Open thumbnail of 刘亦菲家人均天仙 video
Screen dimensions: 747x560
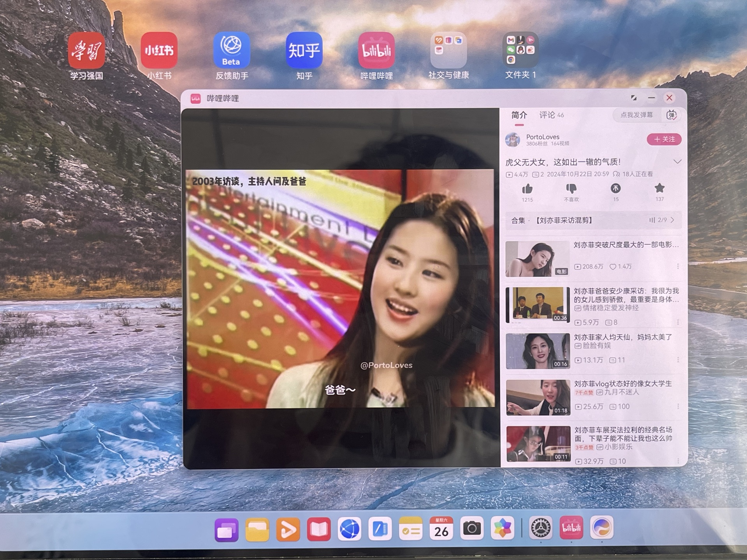(538, 351)
